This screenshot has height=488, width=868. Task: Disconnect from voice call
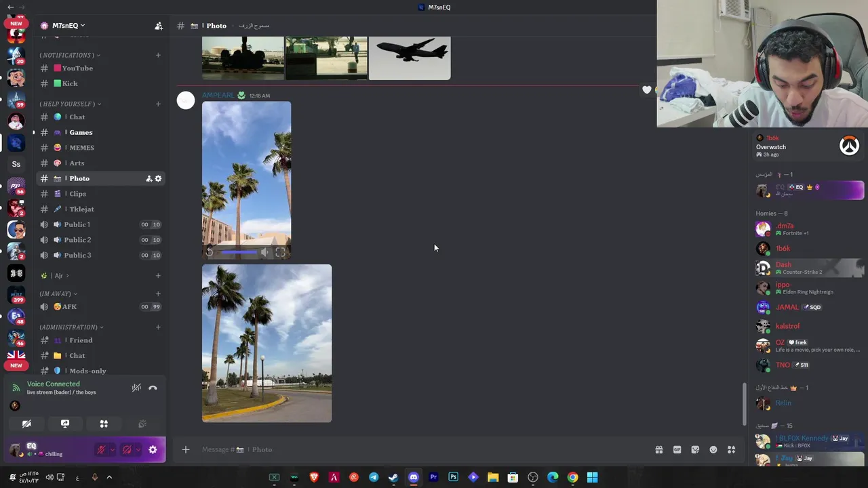pyautogui.click(x=153, y=388)
